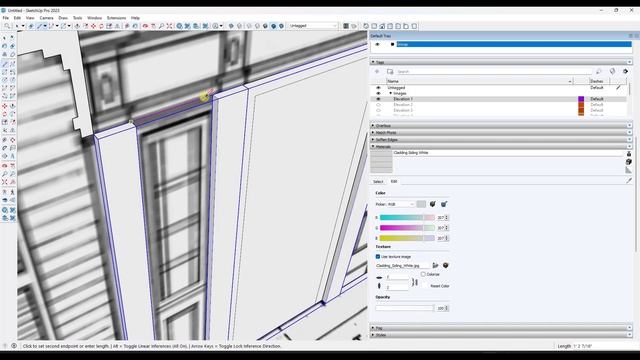
Task: Click the Length measurement box
Action: pyautogui.click(x=604, y=346)
